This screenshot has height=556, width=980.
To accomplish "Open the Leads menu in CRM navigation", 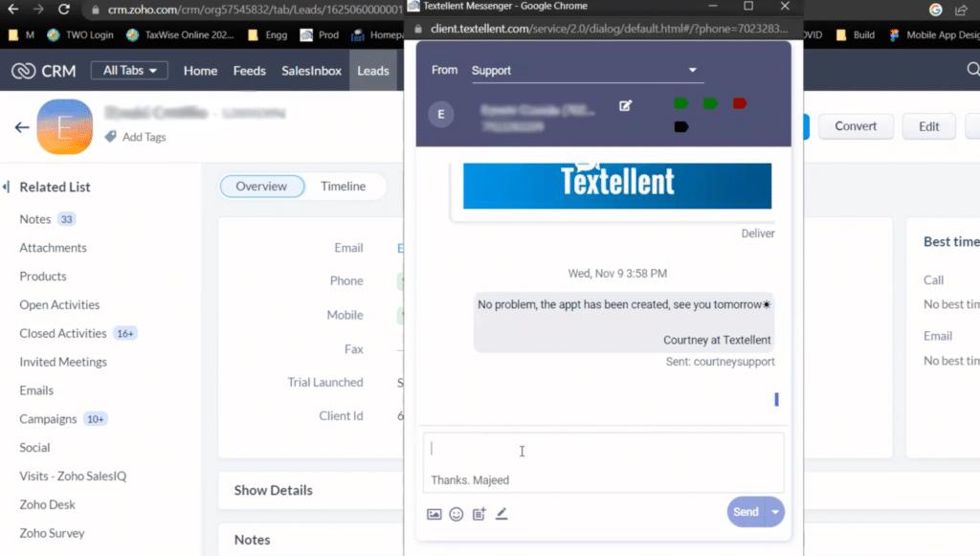I will 373,70.
